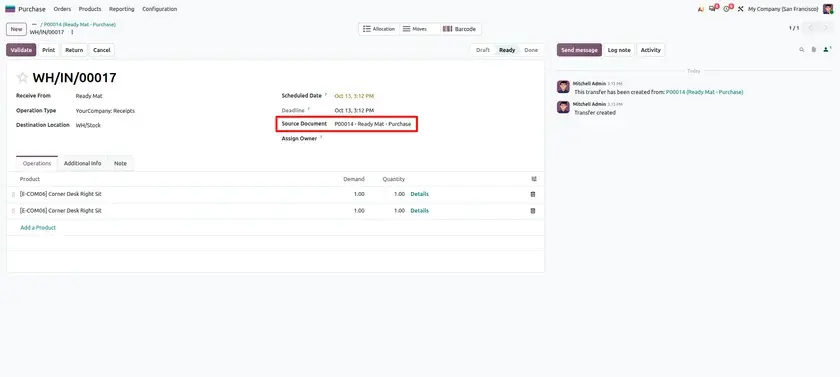Select the Ready stage in status bar

pyautogui.click(x=507, y=50)
